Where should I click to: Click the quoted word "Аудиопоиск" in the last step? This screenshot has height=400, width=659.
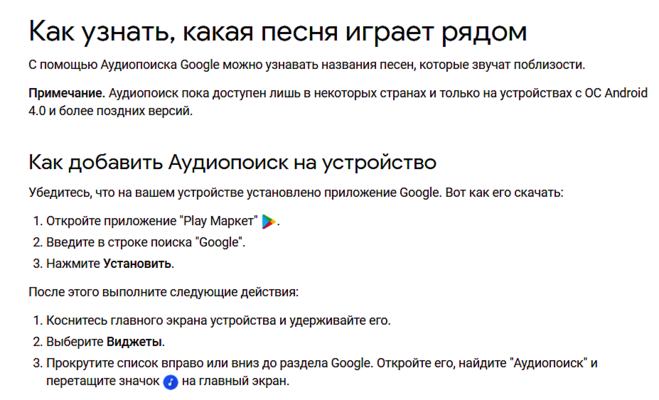point(548,363)
